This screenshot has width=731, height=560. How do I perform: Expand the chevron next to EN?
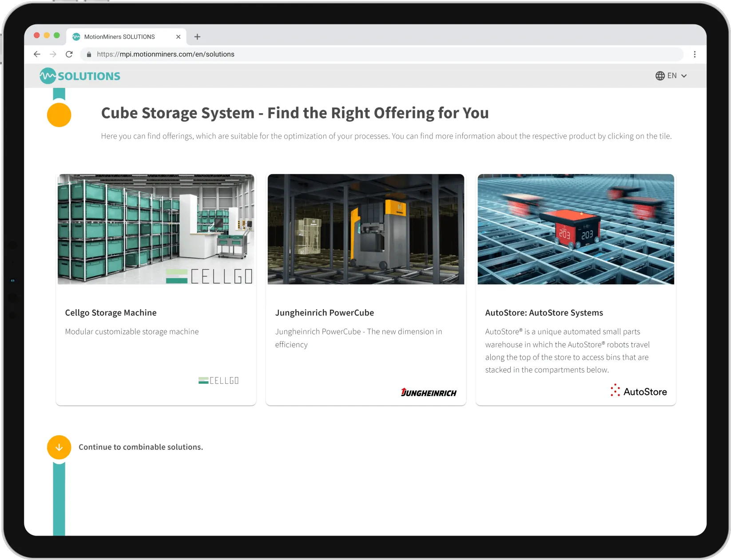click(x=683, y=76)
